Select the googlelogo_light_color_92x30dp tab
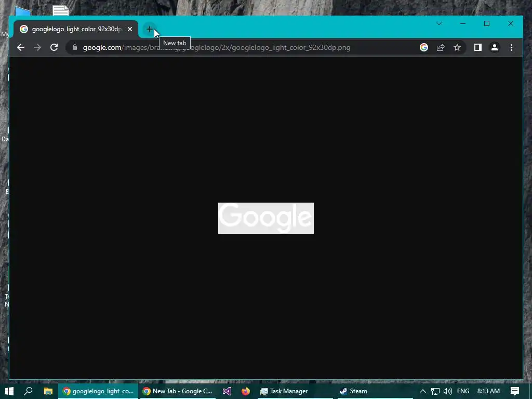This screenshot has height=399, width=532. click(76, 29)
